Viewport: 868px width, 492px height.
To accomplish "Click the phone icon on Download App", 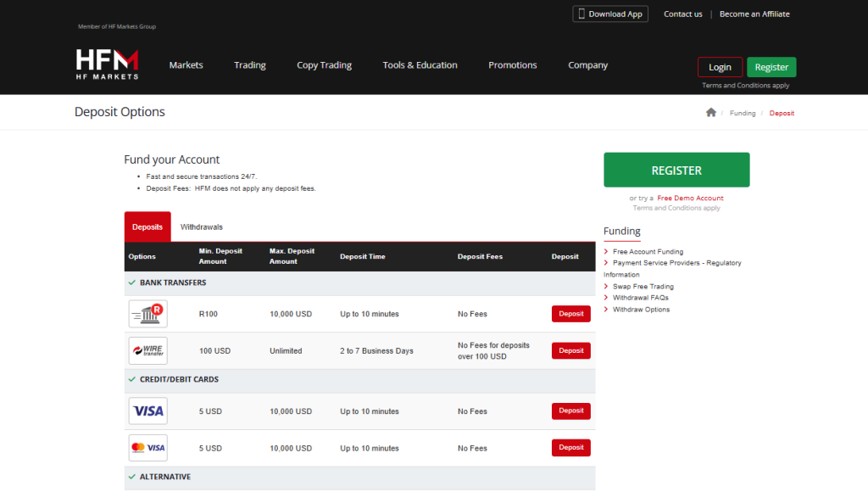I will click(x=581, y=14).
